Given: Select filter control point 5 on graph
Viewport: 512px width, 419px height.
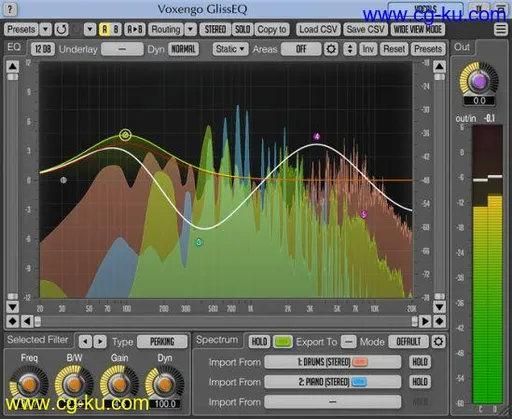Looking at the screenshot, I should (x=364, y=214).
